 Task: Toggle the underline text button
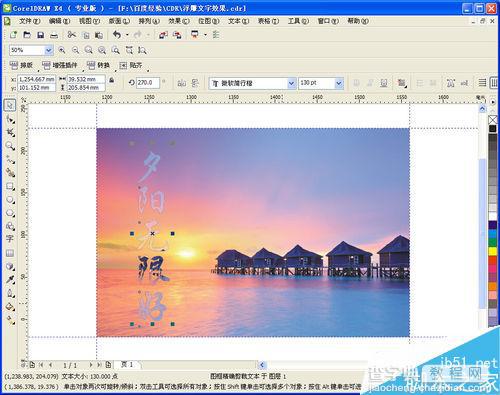tap(384, 83)
